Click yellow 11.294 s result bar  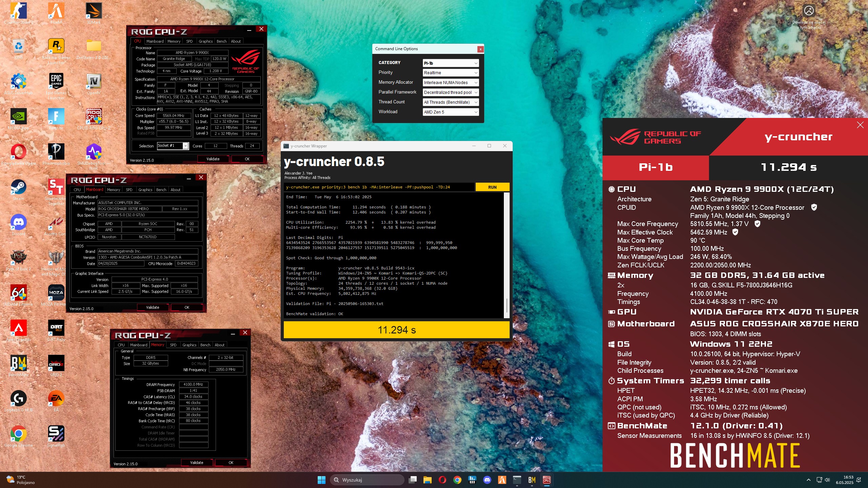click(397, 330)
